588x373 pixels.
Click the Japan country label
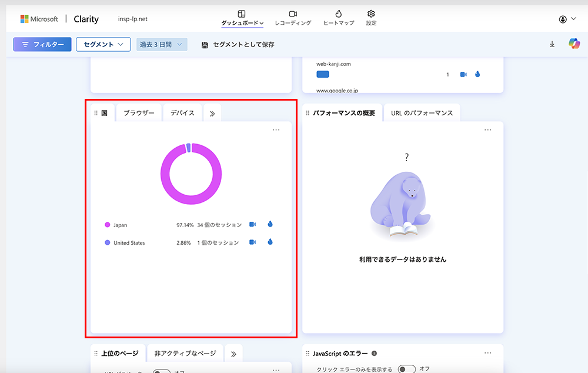[x=121, y=225]
